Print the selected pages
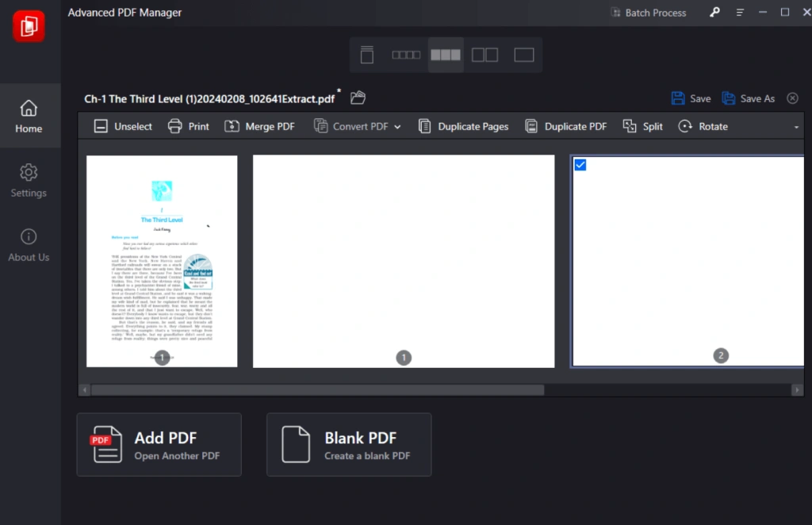The image size is (812, 525). pos(189,126)
